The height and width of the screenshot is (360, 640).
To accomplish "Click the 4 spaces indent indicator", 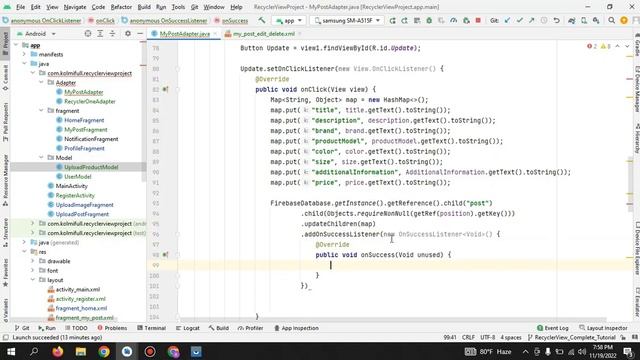I will (x=511, y=338).
